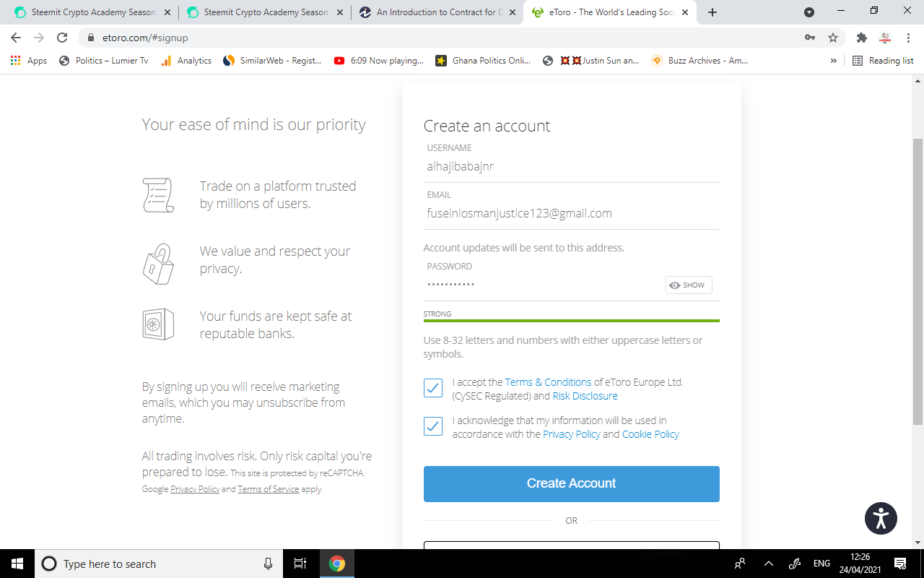Open the Cookie Policy link
Screen dimensions: 924x578
coord(650,434)
